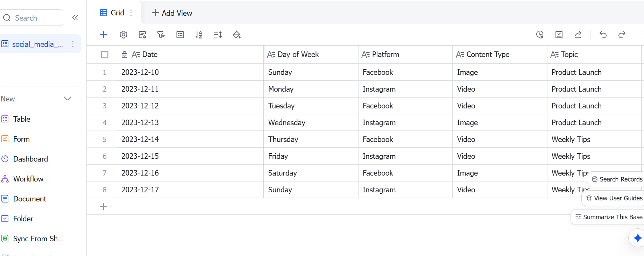
Task: Click the paint bucket fill color icon
Action: pyautogui.click(x=237, y=35)
